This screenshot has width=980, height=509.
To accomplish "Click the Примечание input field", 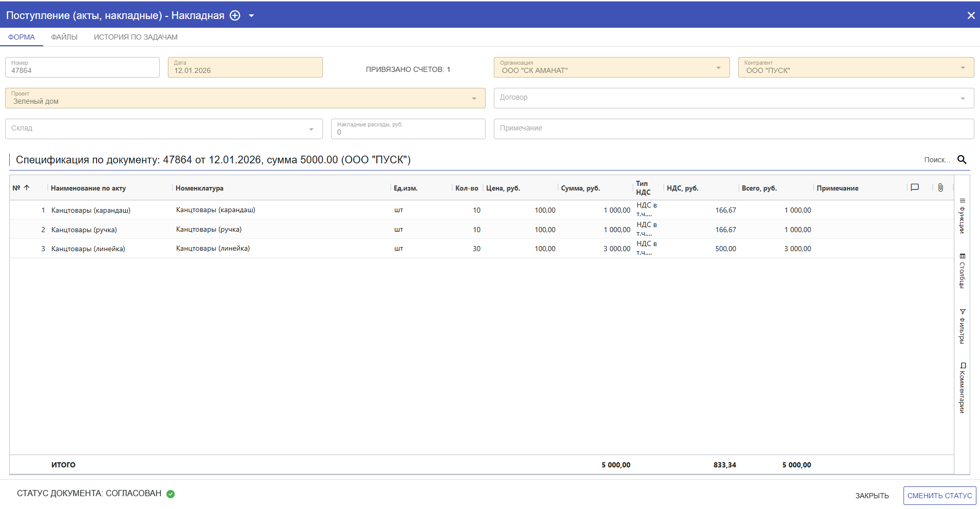I will click(733, 128).
